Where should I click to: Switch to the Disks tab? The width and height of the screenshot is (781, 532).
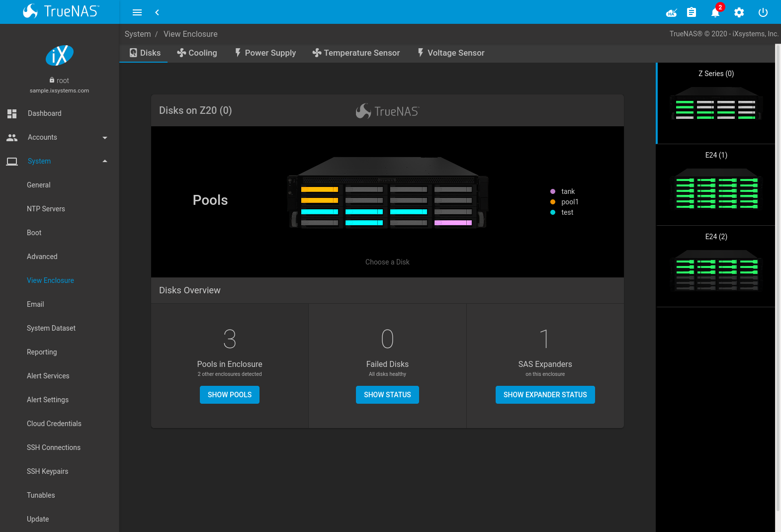145,53
